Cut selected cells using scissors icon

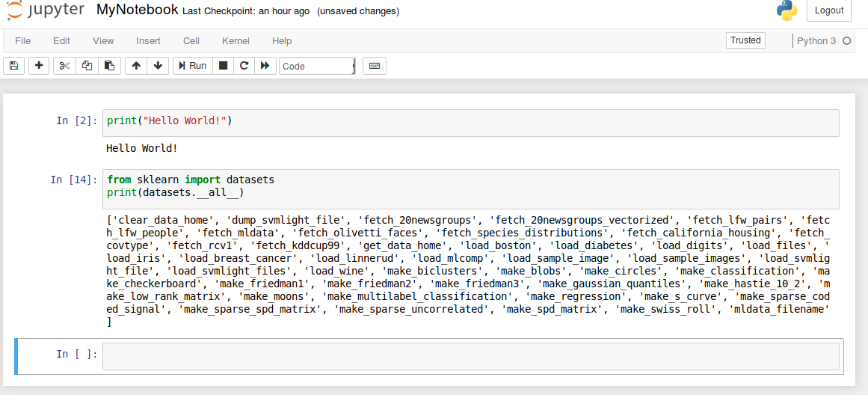point(64,66)
